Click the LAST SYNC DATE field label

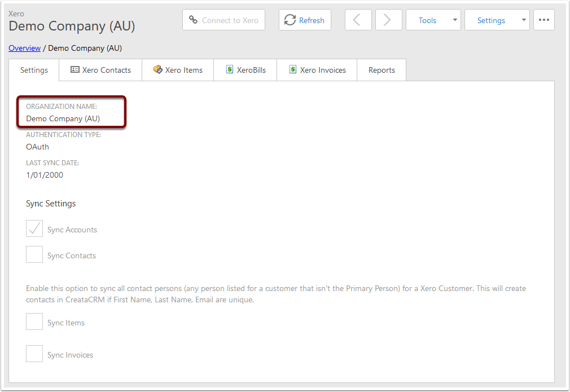pyautogui.click(x=52, y=163)
